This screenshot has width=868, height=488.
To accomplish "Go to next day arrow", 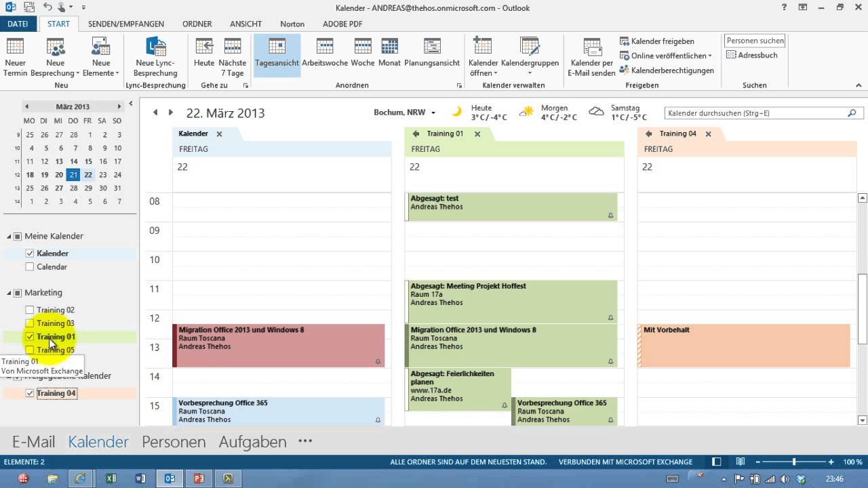I will (171, 113).
